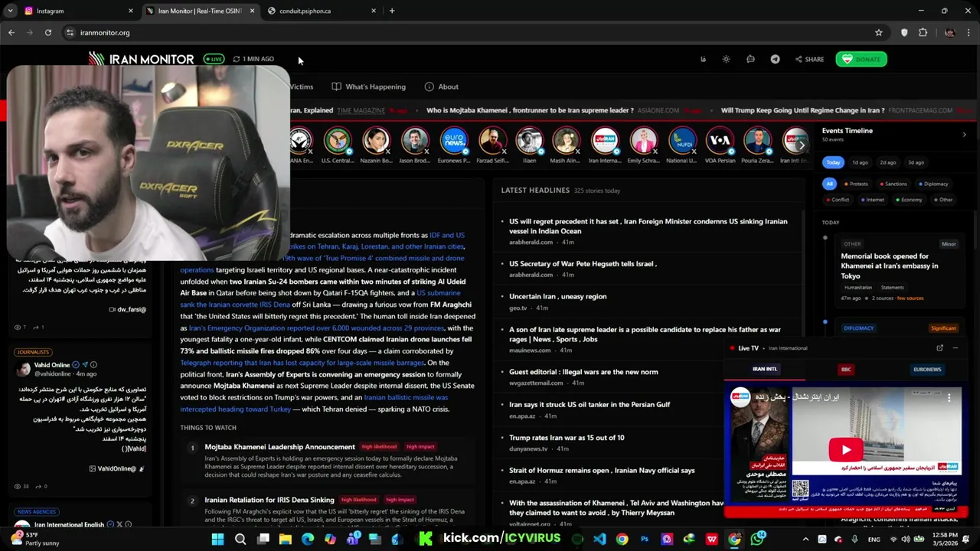Open the Windows Start menu

[x=217, y=539]
